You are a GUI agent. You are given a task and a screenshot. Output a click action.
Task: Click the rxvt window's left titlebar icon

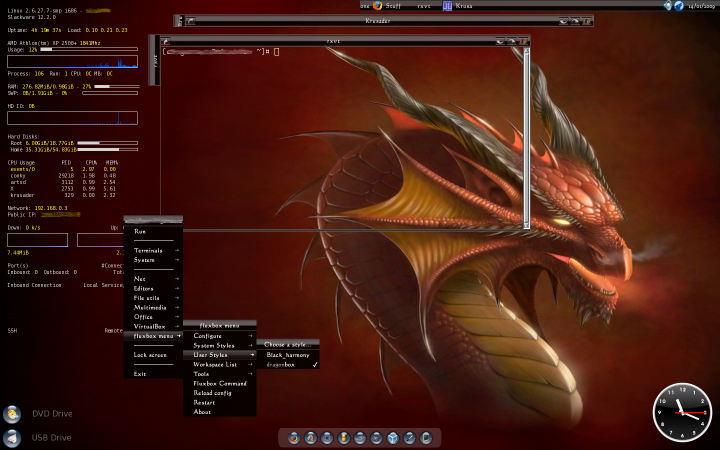(166, 41)
